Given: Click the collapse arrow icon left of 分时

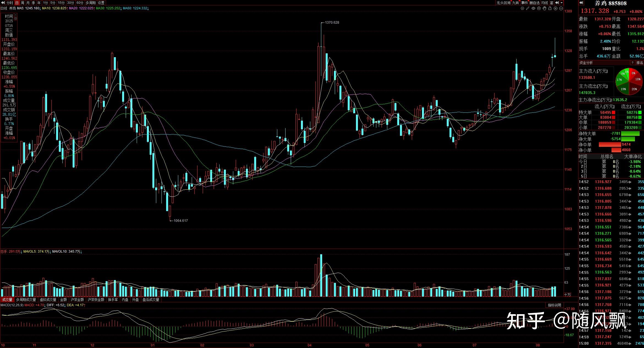Looking at the screenshot, I should [x=3, y=3].
